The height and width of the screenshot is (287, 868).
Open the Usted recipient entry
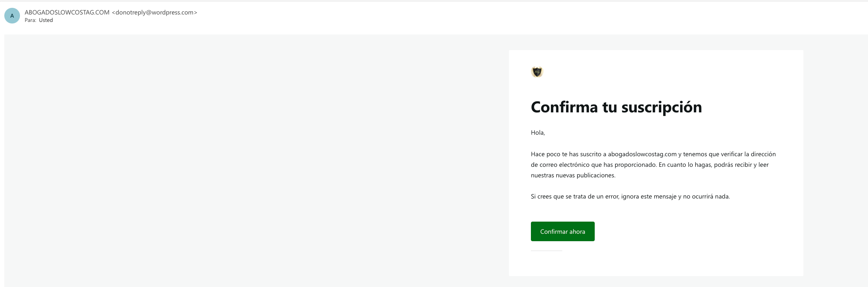(46, 20)
